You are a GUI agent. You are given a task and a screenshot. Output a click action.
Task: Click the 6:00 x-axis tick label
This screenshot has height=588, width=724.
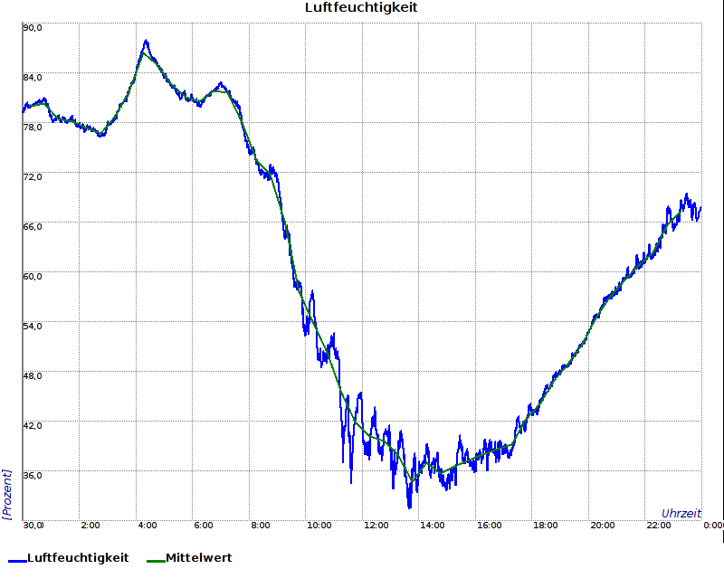tap(203, 526)
